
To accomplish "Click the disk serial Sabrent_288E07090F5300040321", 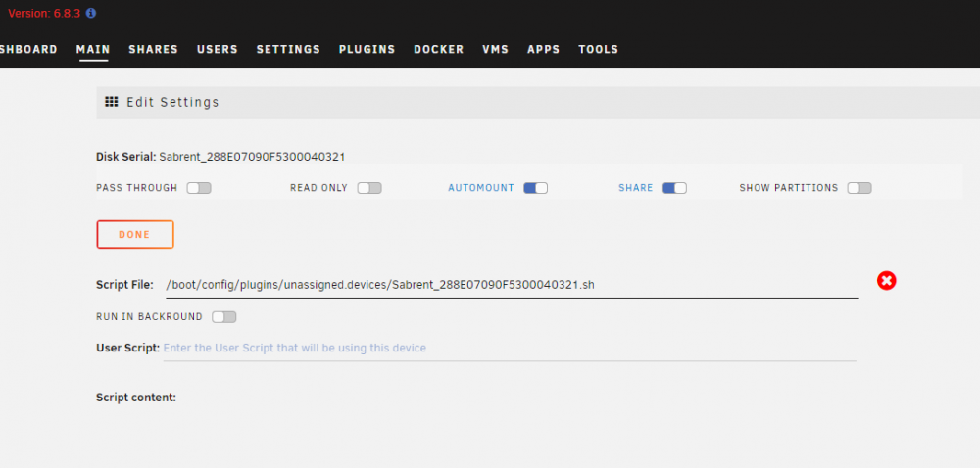I will [253, 157].
